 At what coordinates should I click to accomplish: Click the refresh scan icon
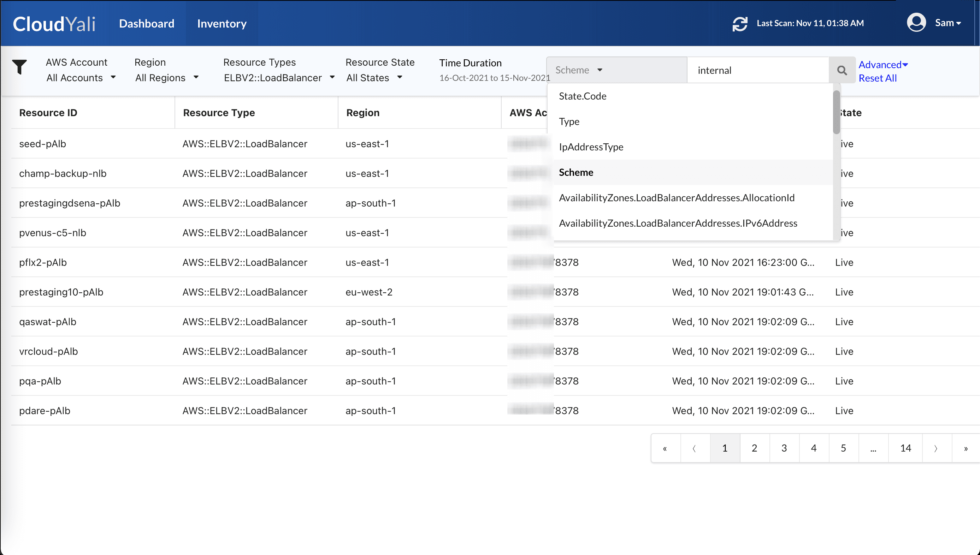point(739,24)
